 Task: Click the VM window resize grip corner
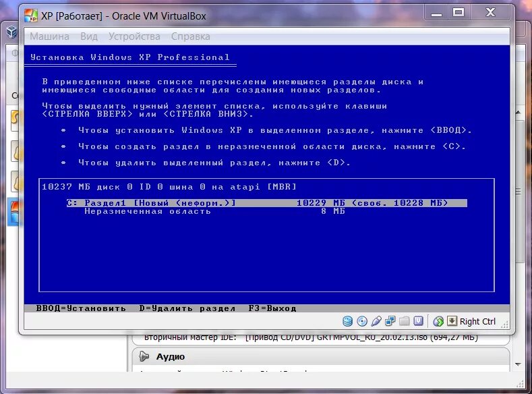[505, 325]
